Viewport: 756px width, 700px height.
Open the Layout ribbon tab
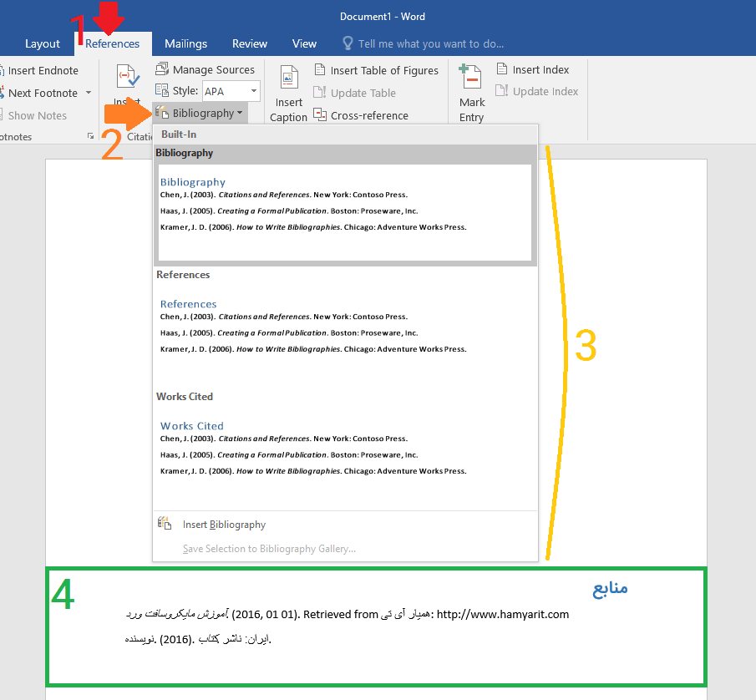point(43,44)
